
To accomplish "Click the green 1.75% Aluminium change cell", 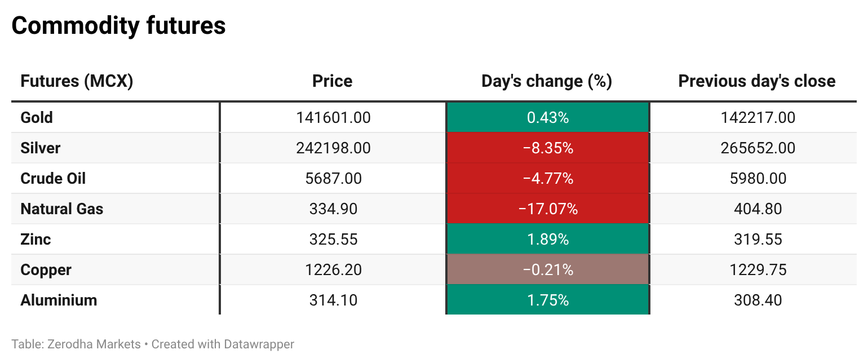I will pos(547,300).
